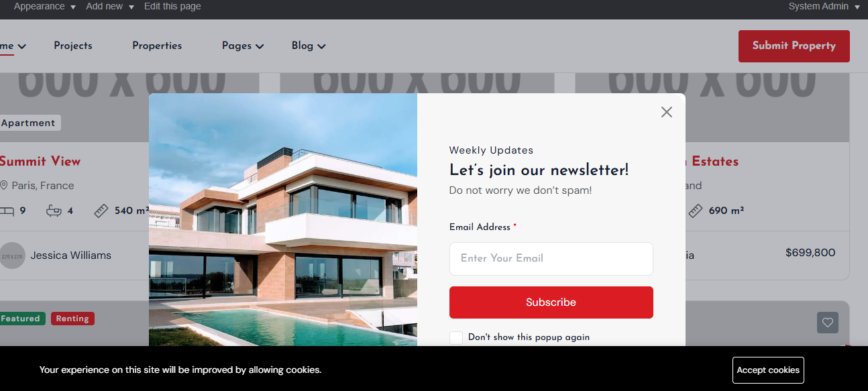Click the ruler area icon beside 690 m²
The height and width of the screenshot is (391, 868).
(x=695, y=211)
